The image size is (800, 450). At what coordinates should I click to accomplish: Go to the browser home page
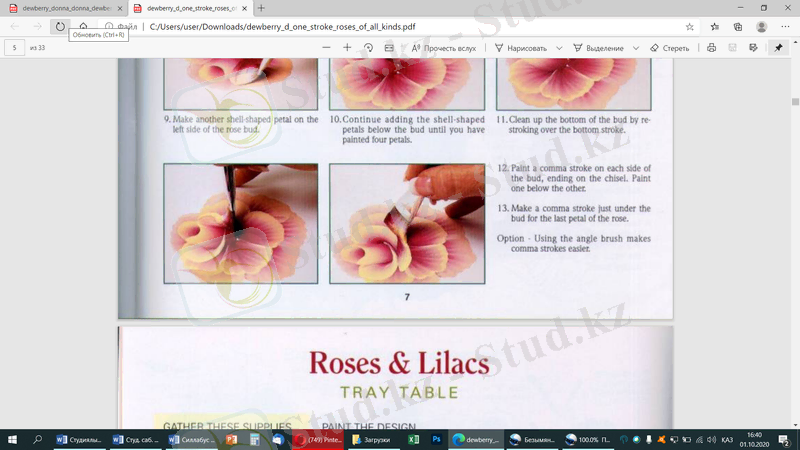coord(83,27)
